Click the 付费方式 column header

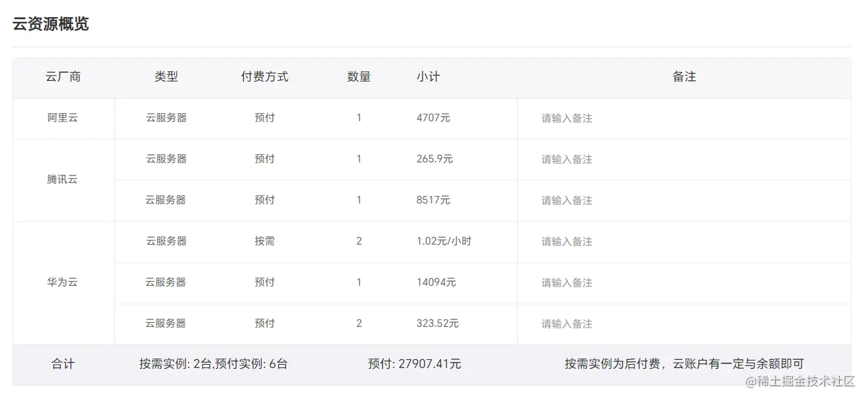[264, 77]
